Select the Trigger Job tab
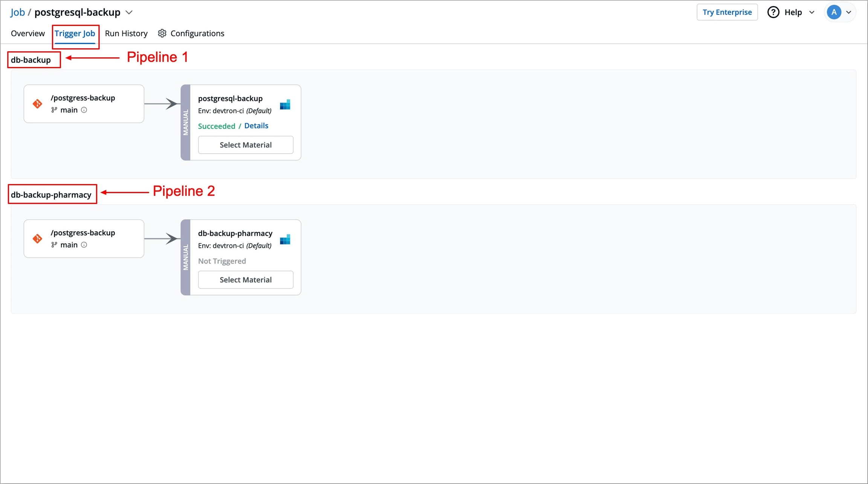Viewport: 868px width, 484px height. (75, 34)
